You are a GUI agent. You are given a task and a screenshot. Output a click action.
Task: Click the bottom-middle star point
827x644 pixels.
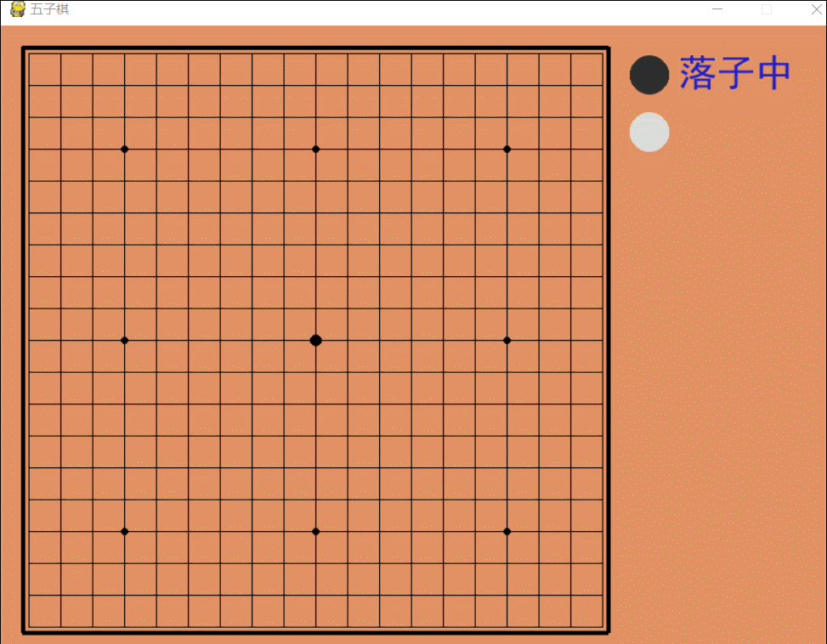tap(315, 531)
